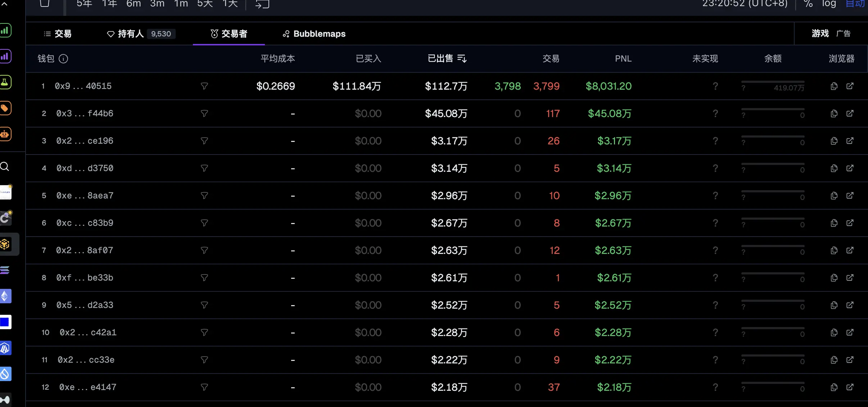Collapse panel with top-left chevron
Screen dimensions: 868x407
click(5, 4)
